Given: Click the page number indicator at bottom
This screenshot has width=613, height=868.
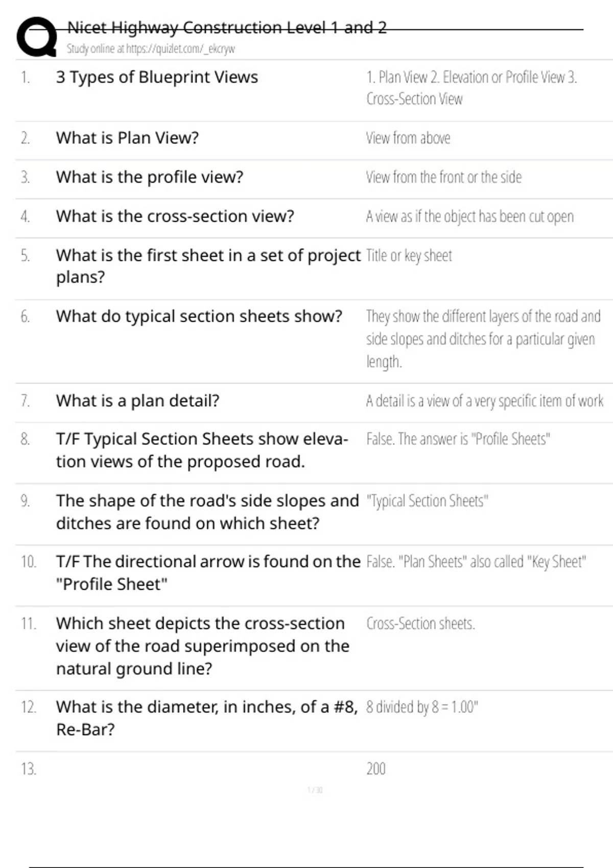Looking at the screenshot, I should coord(315,790).
